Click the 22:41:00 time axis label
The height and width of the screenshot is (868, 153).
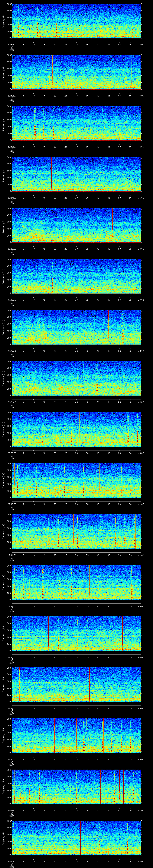(12, 555)
